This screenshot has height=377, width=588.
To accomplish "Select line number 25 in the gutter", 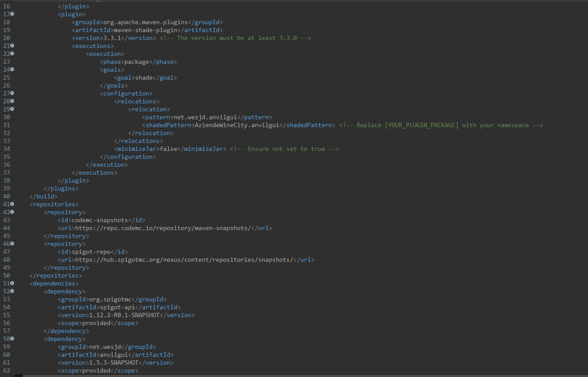I will tap(6, 77).
